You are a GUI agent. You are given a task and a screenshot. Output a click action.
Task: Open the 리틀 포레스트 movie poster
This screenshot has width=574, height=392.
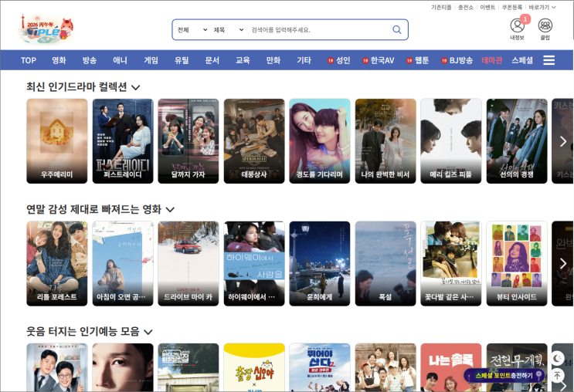tap(57, 263)
